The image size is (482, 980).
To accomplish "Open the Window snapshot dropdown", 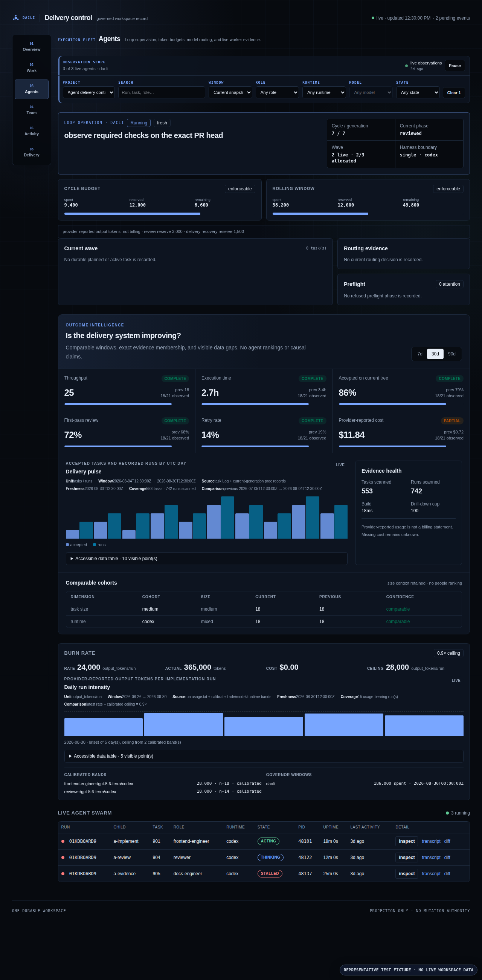I will coord(230,92).
